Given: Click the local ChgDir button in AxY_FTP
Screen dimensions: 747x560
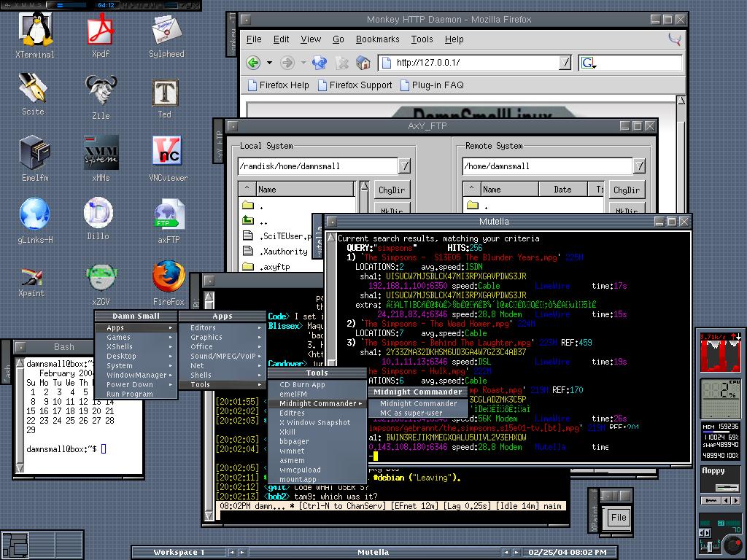Looking at the screenshot, I should point(392,190).
